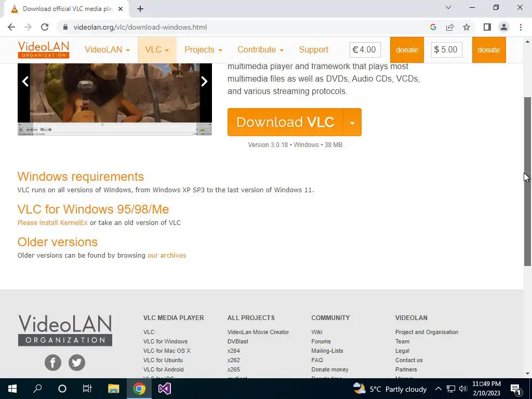The image size is (532, 399).
Task: Open Cortana circle icon in taskbar
Action: (62, 389)
